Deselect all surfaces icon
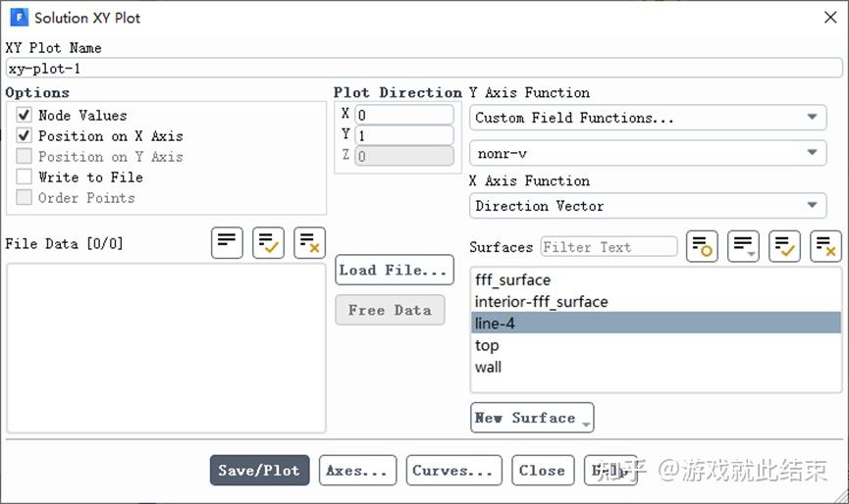Screen dimensions: 849x504 pos(825,246)
